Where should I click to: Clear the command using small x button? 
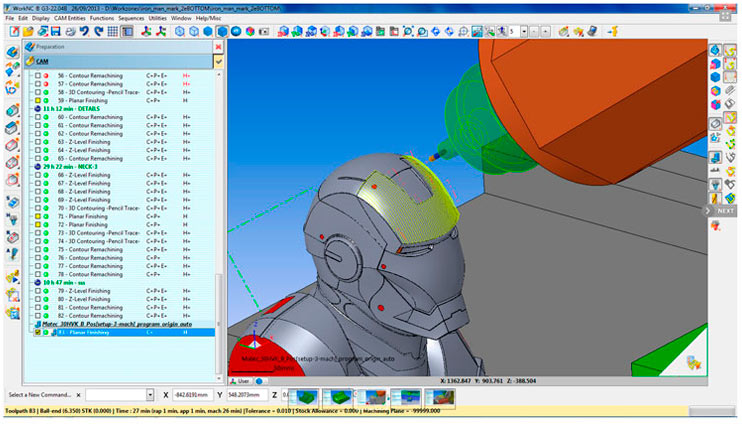click(x=79, y=395)
